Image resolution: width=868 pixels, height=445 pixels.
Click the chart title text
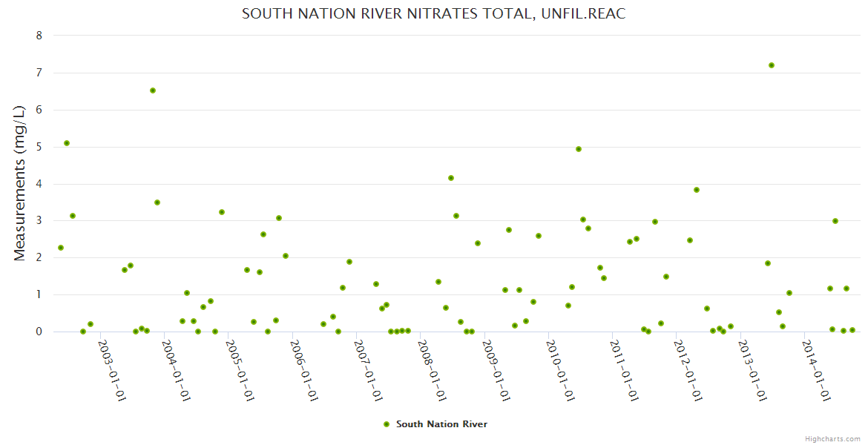tap(434, 14)
